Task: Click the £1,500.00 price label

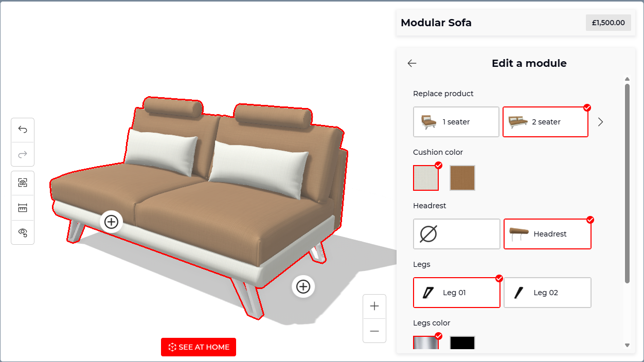Action: pyautogui.click(x=609, y=23)
